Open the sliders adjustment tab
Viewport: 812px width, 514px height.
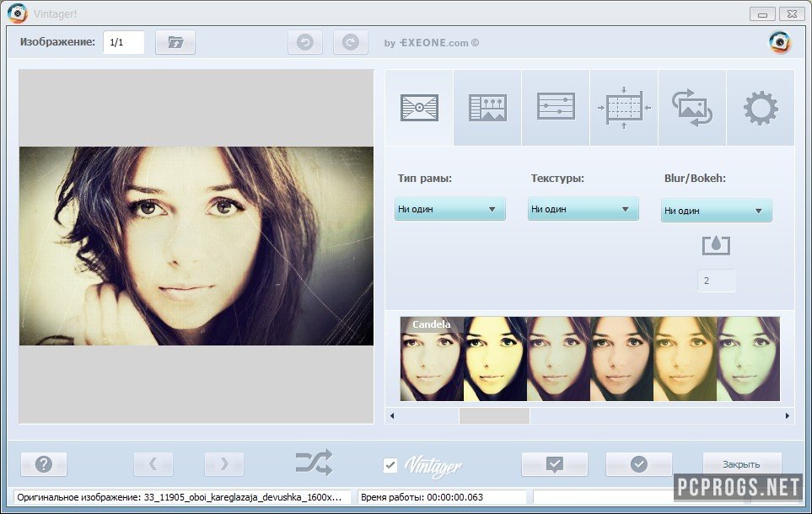click(556, 107)
